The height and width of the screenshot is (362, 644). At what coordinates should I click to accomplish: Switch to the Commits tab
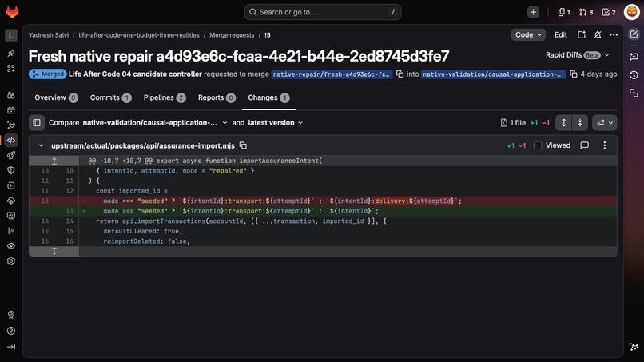click(x=110, y=97)
